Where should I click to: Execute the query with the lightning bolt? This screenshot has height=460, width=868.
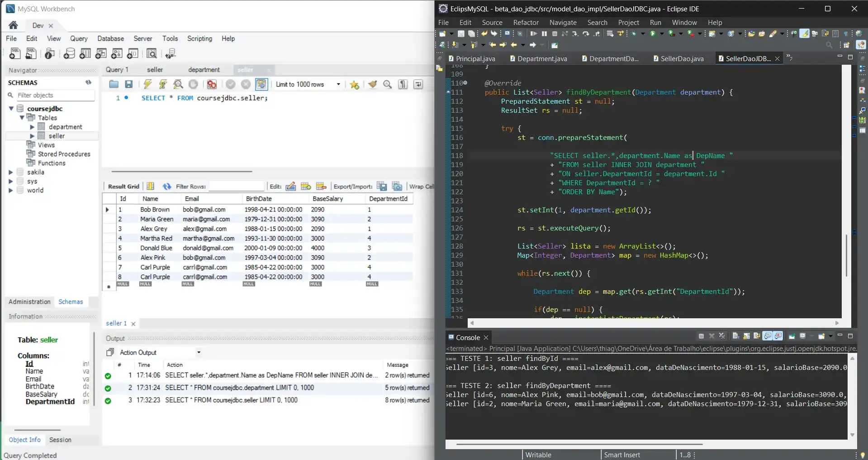147,84
